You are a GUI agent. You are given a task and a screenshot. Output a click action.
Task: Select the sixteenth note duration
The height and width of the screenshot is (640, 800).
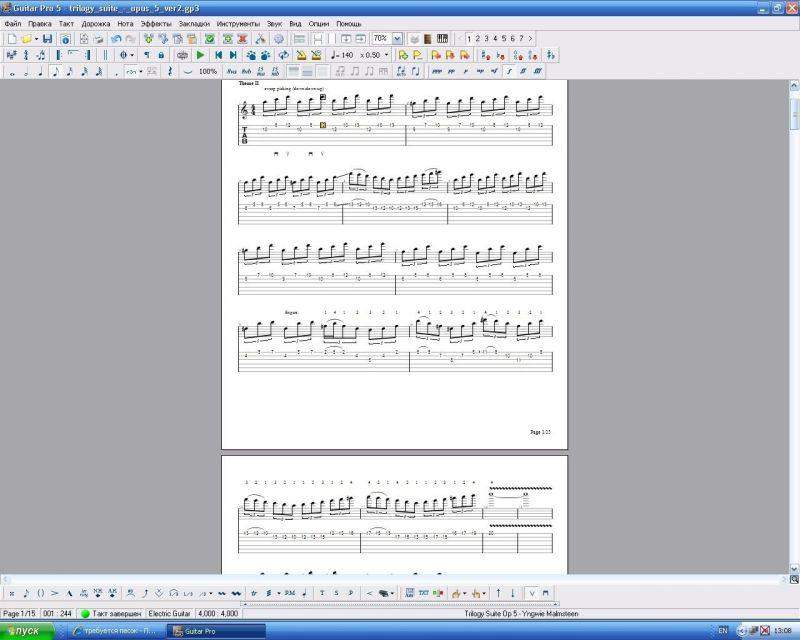[70, 72]
